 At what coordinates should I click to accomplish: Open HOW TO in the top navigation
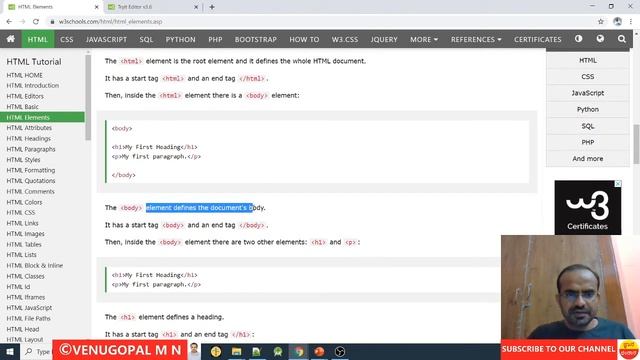tap(304, 40)
